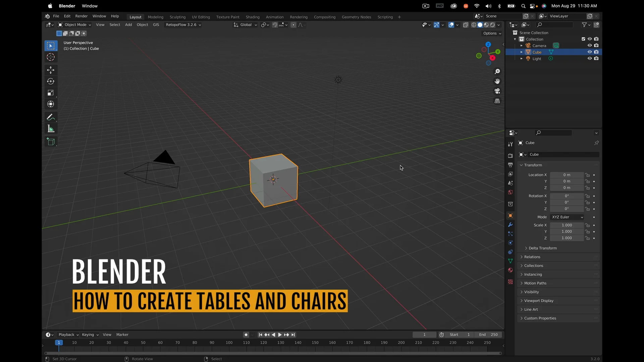
Task: Open the Options dropdown
Action: (492, 34)
